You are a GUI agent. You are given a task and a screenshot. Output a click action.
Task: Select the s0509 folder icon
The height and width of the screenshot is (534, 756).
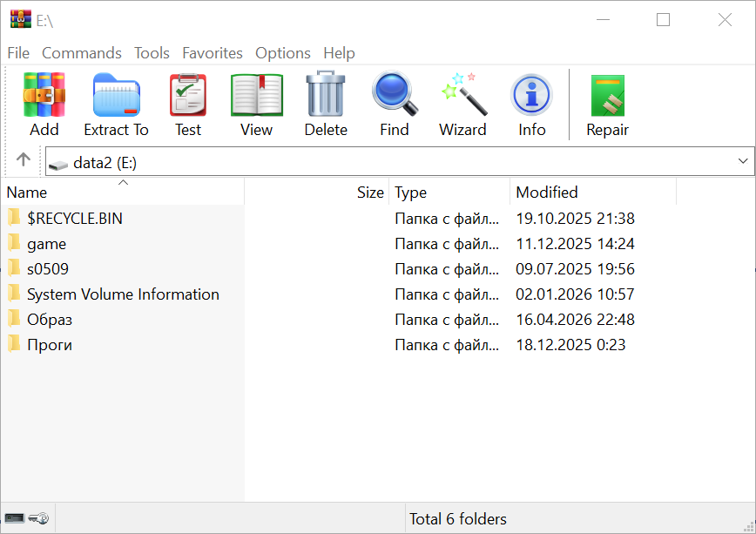click(14, 268)
